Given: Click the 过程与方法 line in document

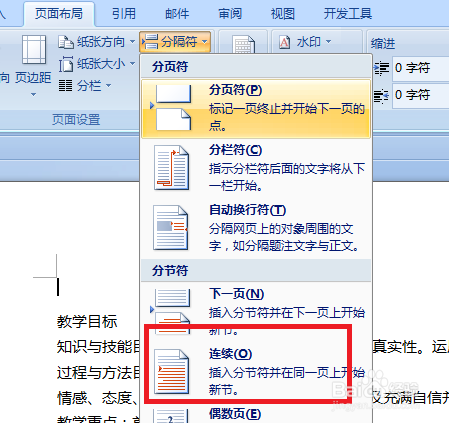Looking at the screenshot, I should tap(98, 372).
